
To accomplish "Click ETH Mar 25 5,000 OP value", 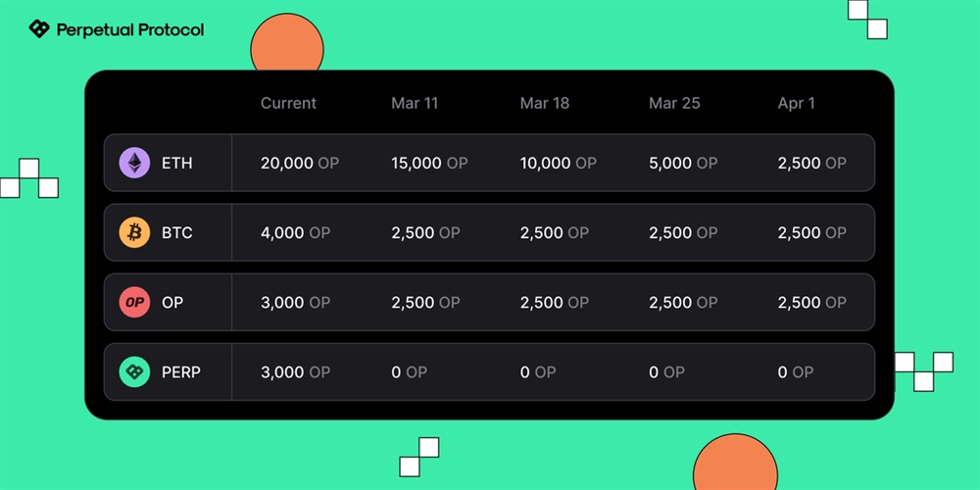I will (x=683, y=163).
